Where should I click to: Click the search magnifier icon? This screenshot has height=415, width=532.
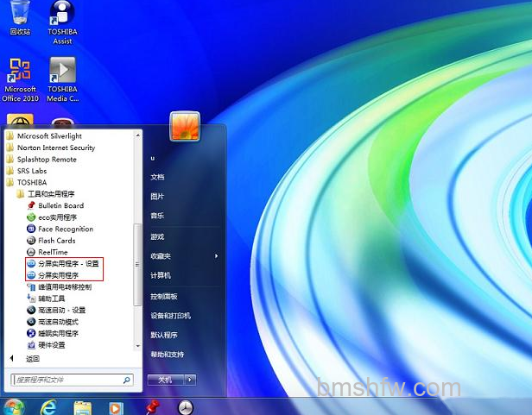click(127, 380)
